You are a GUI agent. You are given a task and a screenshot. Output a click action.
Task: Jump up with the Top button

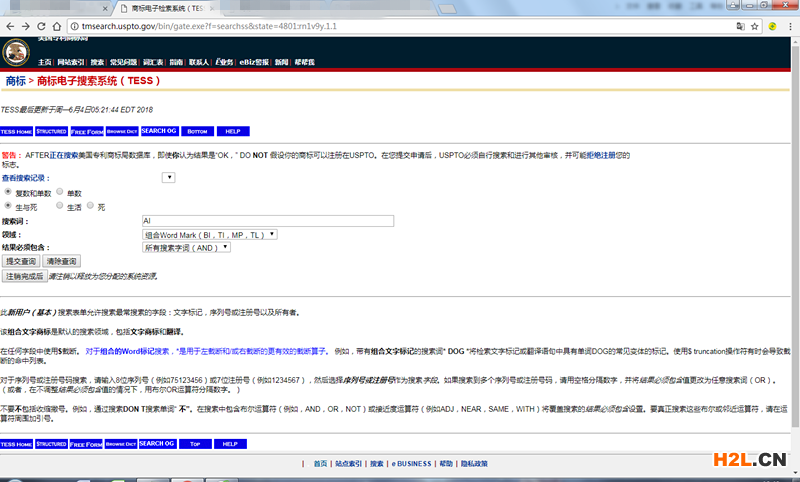[195, 444]
